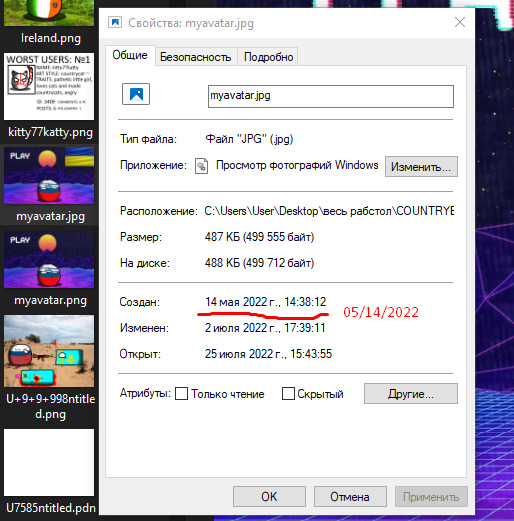Click the myavatar.jpg filename field
514x521 pixels.
[x=331, y=96]
